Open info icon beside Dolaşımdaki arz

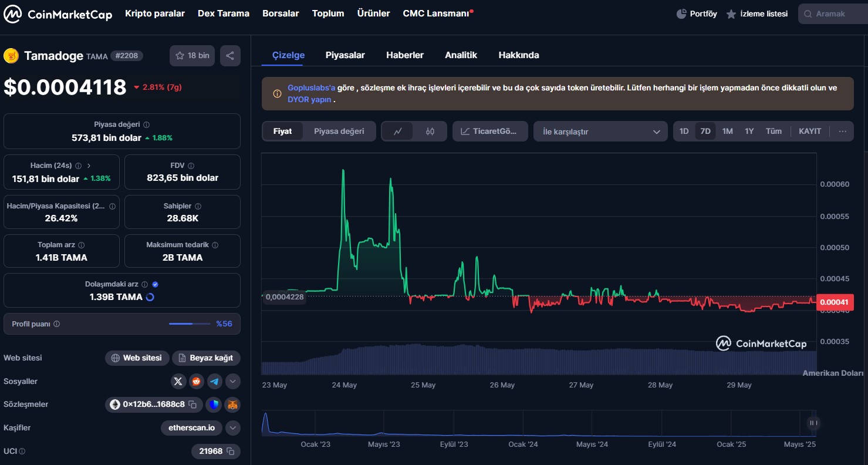click(x=144, y=284)
